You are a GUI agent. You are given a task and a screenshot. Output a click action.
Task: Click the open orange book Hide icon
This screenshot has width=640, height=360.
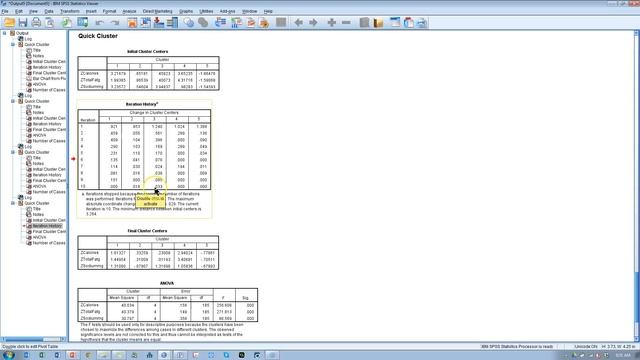click(378, 22)
